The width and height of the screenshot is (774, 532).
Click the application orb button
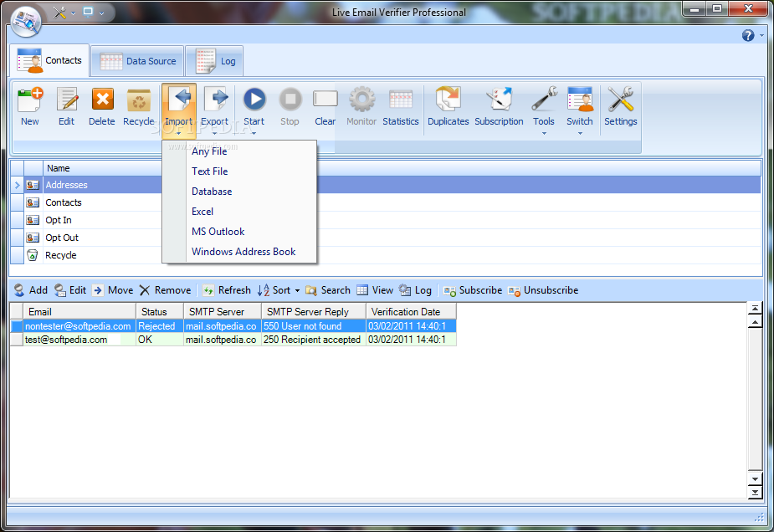click(26, 21)
